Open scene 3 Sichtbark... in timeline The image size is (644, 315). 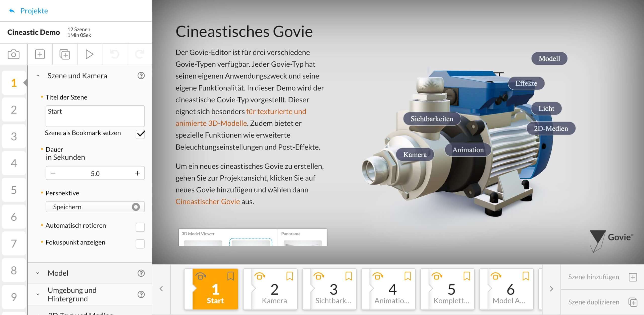tap(330, 289)
